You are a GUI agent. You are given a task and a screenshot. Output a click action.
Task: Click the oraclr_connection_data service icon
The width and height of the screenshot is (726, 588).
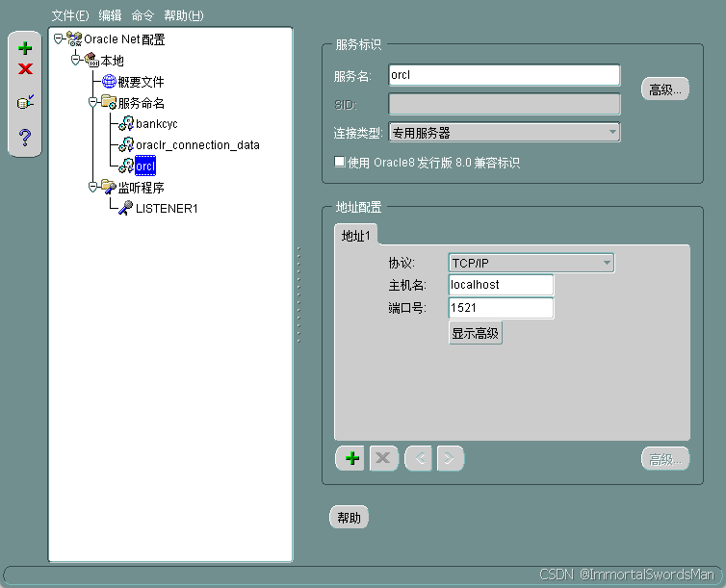pyautogui.click(x=126, y=144)
